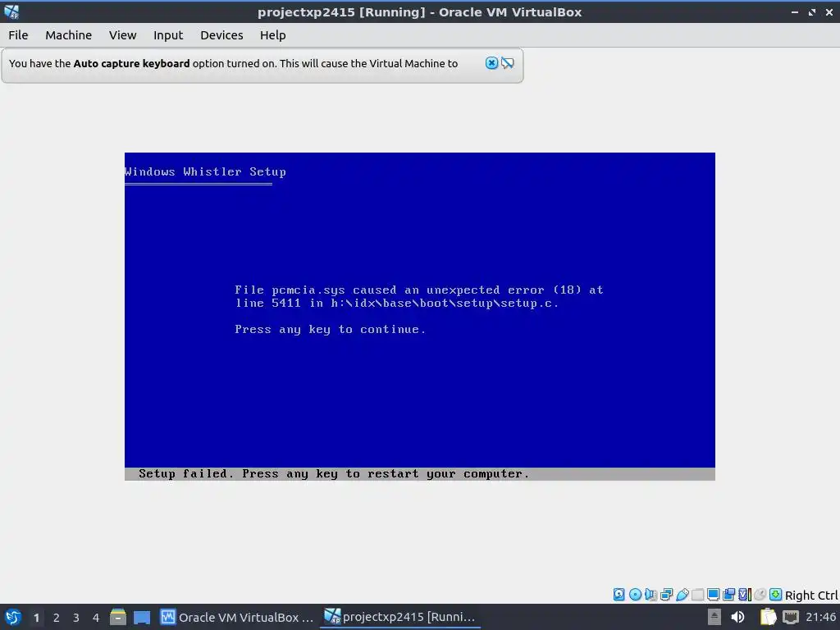This screenshot has height=630, width=840.
Task: Click the recording status icon
Action: [728, 594]
